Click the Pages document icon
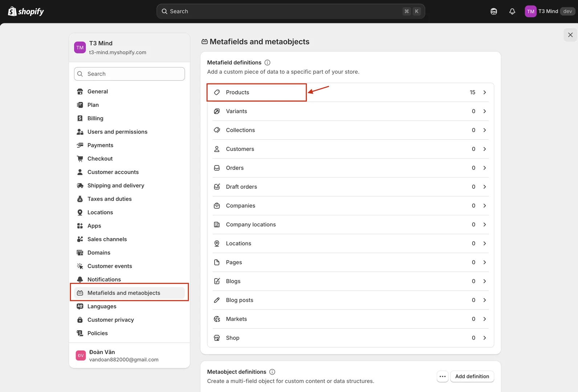578x392 pixels. 217,262
